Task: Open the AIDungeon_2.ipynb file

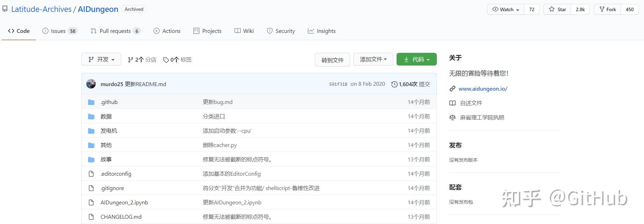Action: 124,202
